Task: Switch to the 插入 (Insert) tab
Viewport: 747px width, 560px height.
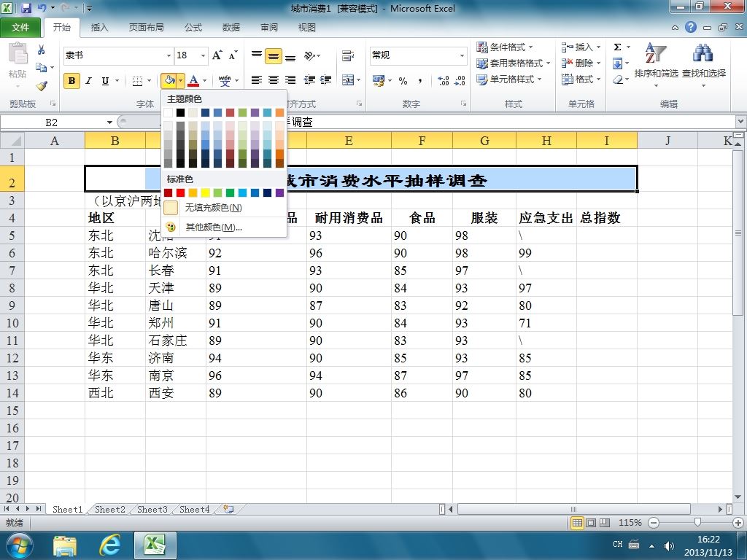Action: coord(99,28)
